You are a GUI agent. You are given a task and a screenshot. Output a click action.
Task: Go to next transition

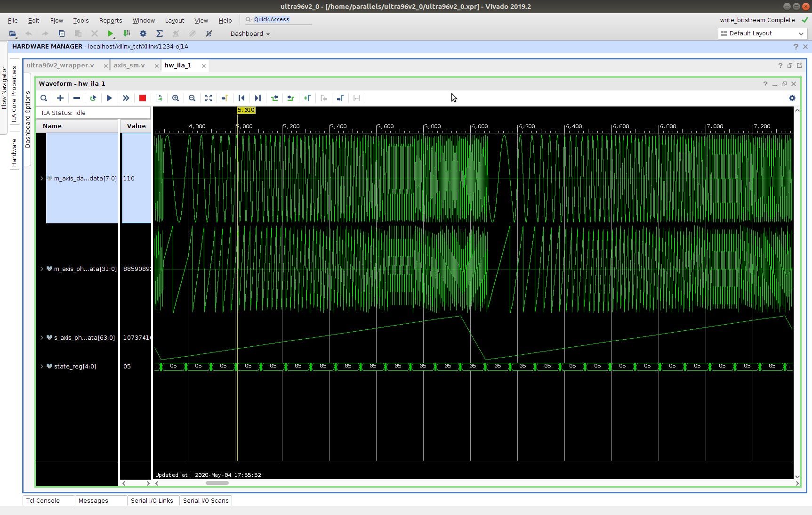click(291, 98)
